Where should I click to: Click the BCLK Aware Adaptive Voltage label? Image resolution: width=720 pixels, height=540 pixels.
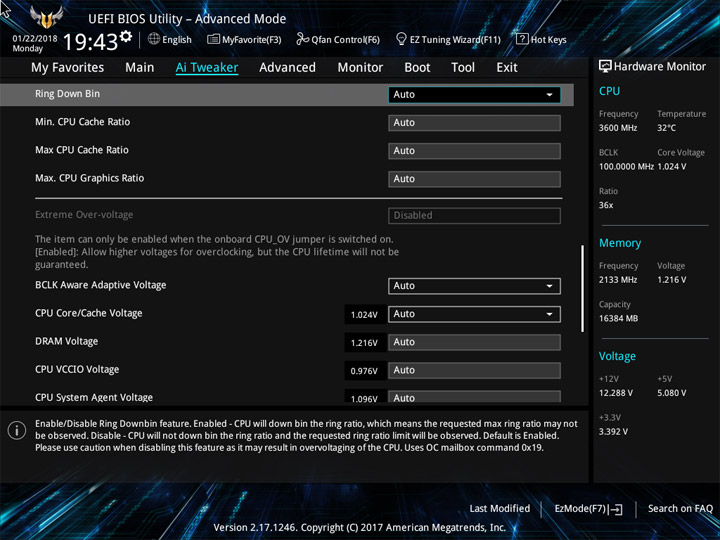(x=101, y=285)
